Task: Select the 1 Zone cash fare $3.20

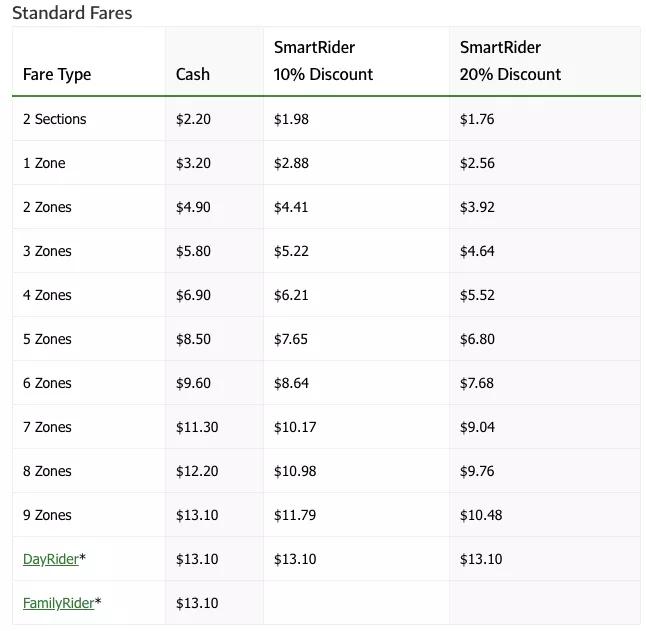Action: coord(193,163)
